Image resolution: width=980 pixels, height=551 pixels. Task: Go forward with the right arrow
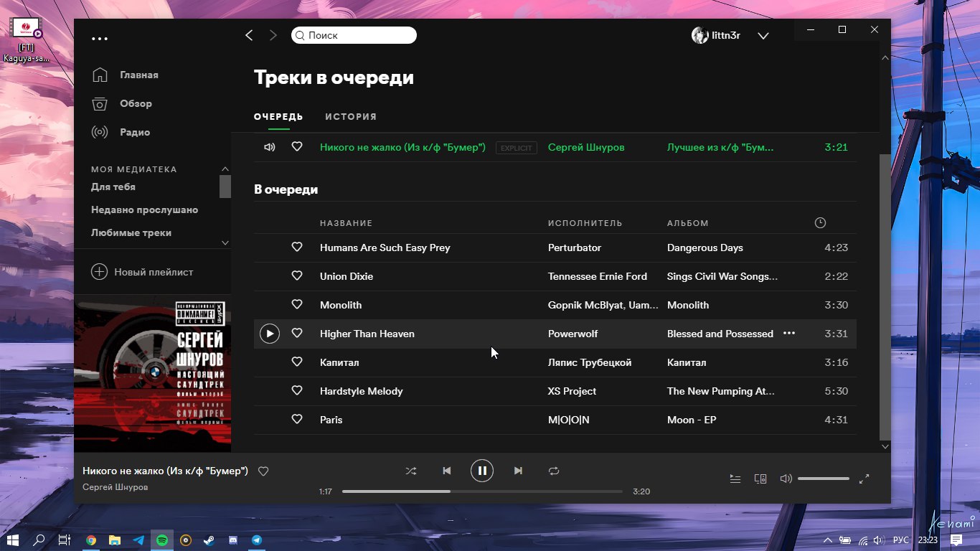tap(273, 35)
